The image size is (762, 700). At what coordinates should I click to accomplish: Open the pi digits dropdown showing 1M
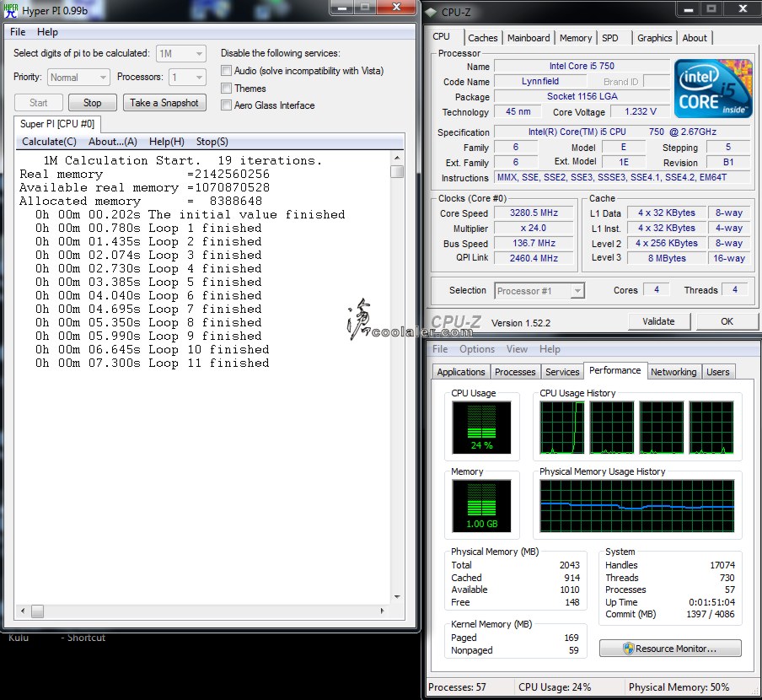(x=180, y=53)
